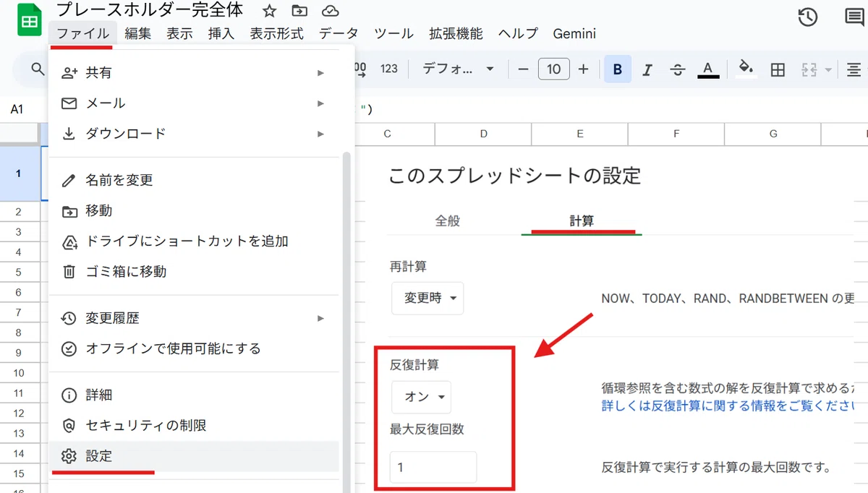Select column G header
The height and width of the screenshot is (493, 868).
coord(773,134)
